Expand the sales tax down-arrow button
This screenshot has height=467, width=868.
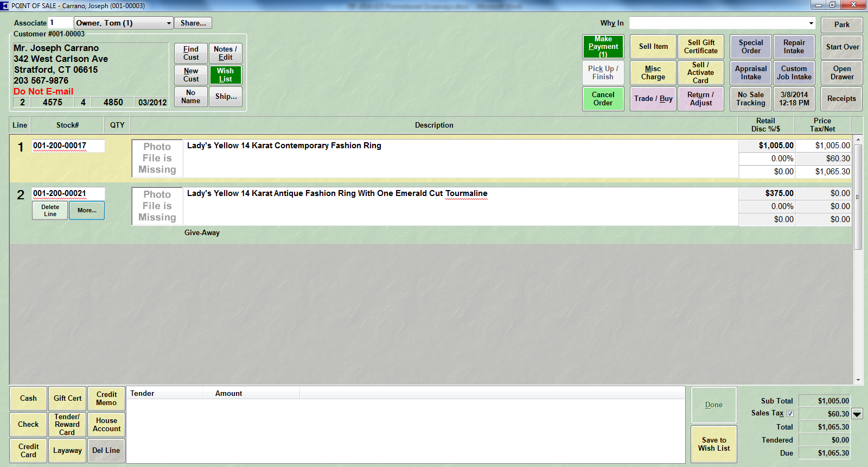pyautogui.click(x=857, y=414)
